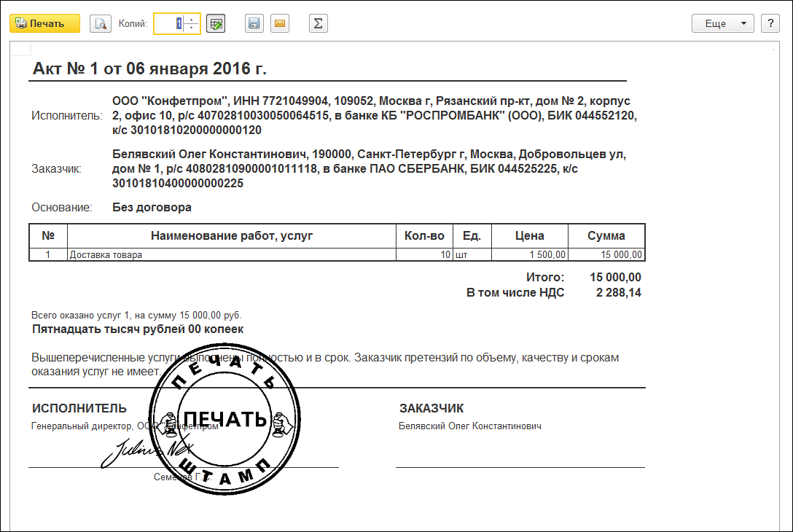The image size is (793, 532).
Task: Click the '№' table column header
Action: (x=48, y=235)
